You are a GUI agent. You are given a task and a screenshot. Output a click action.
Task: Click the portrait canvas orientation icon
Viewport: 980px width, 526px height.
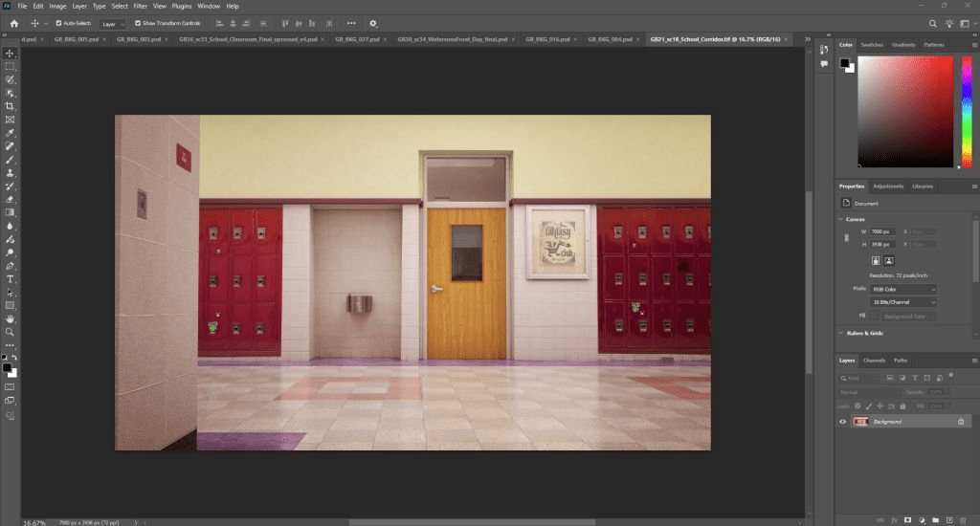coord(876,260)
